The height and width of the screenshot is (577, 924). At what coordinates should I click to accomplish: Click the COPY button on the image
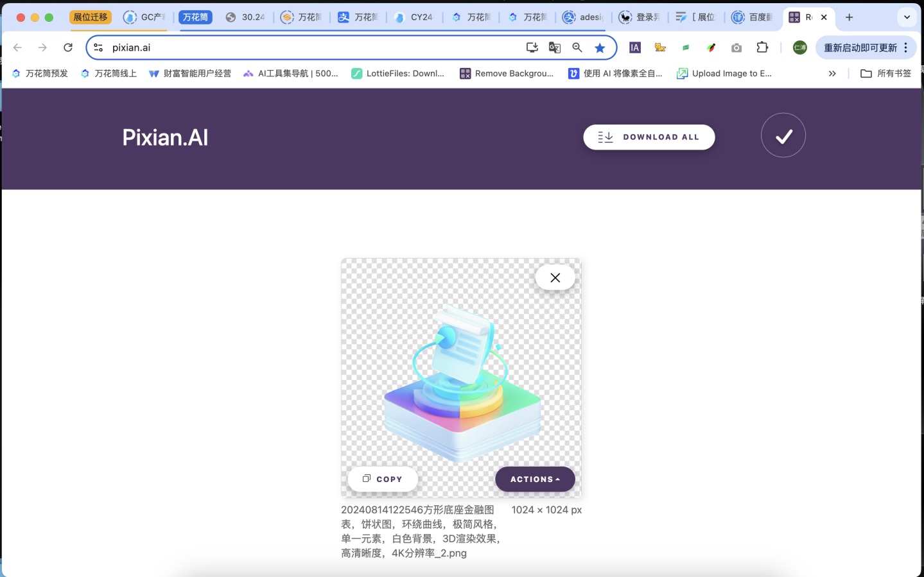(x=383, y=479)
